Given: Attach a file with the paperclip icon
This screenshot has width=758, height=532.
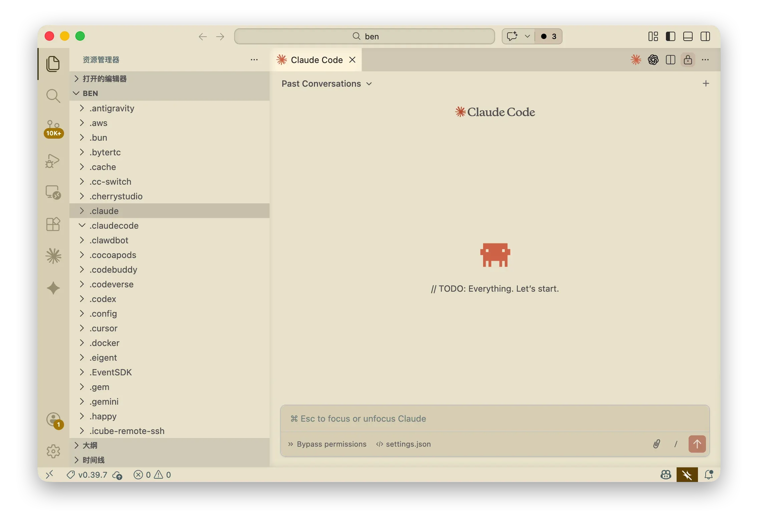Looking at the screenshot, I should tap(657, 444).
